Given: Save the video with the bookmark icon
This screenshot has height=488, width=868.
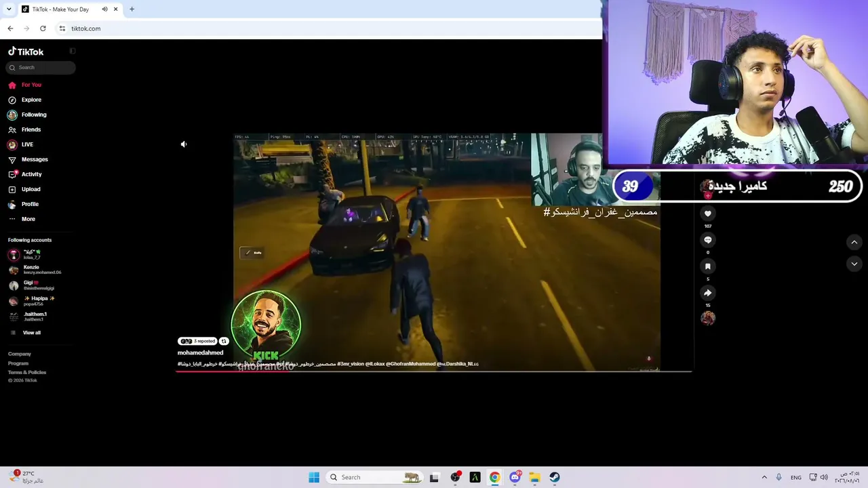Looking at the screenshot, I should click(x=708, y=266).
